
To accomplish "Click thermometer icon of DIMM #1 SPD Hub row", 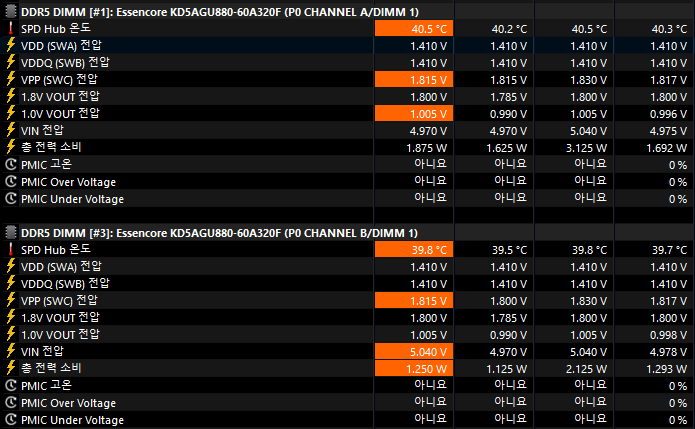I will [11, 28].
